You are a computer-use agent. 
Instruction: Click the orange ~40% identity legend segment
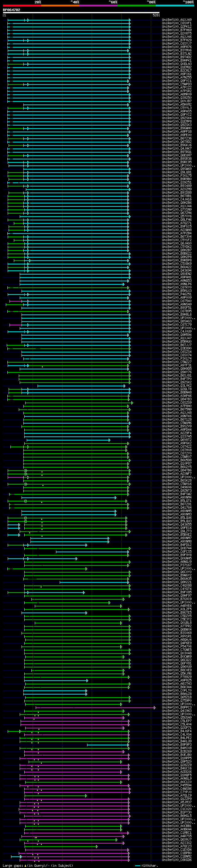[60, 6]
